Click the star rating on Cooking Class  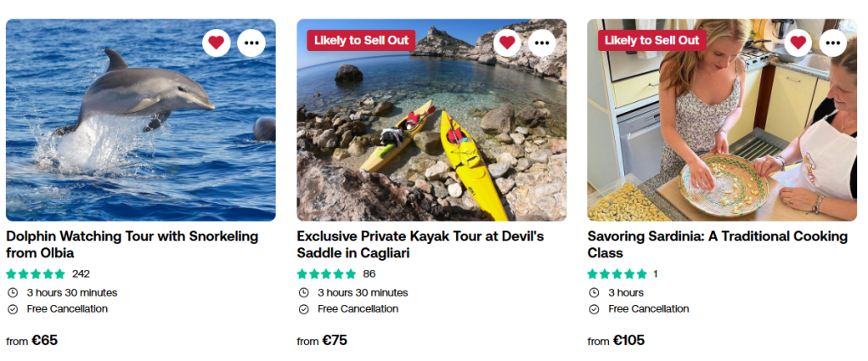[617, 274]
